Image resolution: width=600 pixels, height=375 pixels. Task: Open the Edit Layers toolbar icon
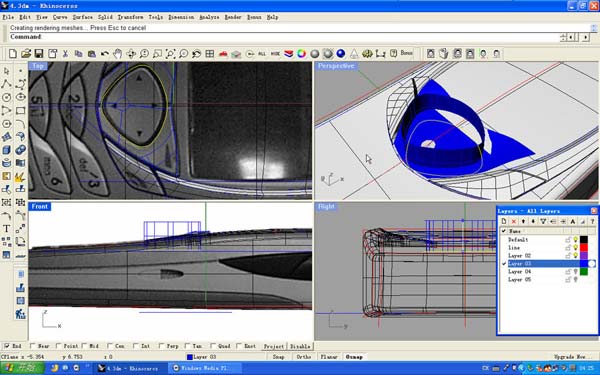[x=289, y=54]
